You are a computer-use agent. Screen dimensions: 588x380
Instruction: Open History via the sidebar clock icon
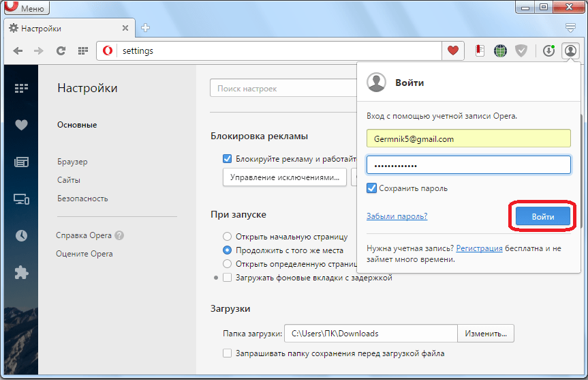point(21,235)
